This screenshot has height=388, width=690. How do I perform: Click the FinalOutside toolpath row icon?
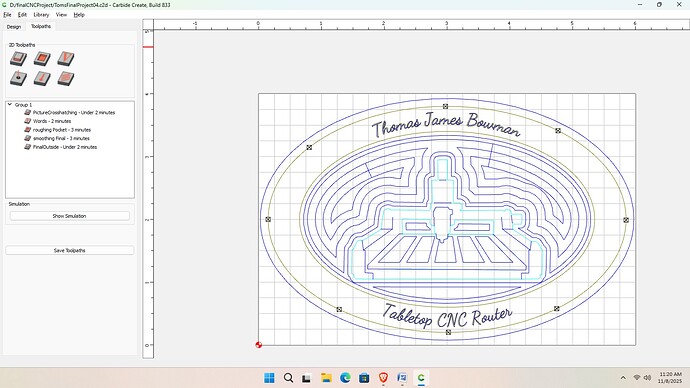point(27,147)
